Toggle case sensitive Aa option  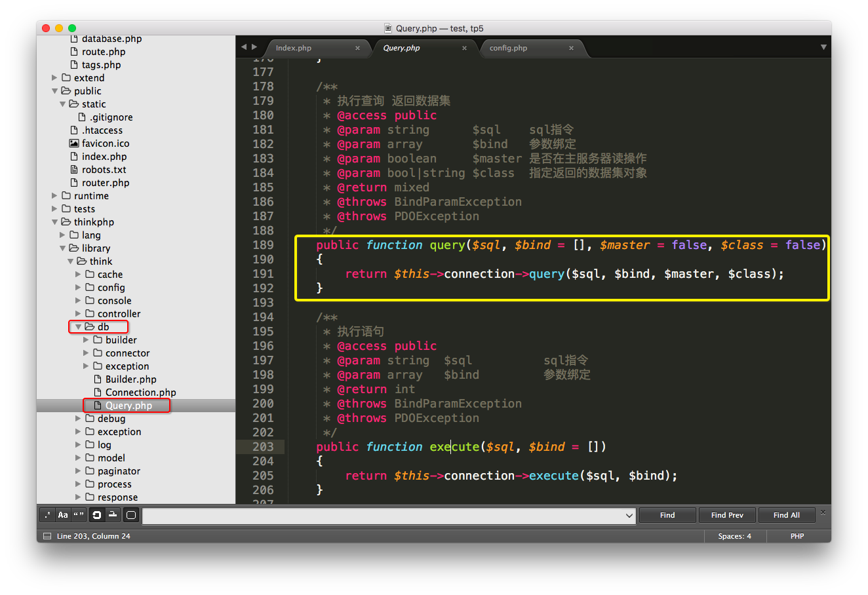coord(63,515)
